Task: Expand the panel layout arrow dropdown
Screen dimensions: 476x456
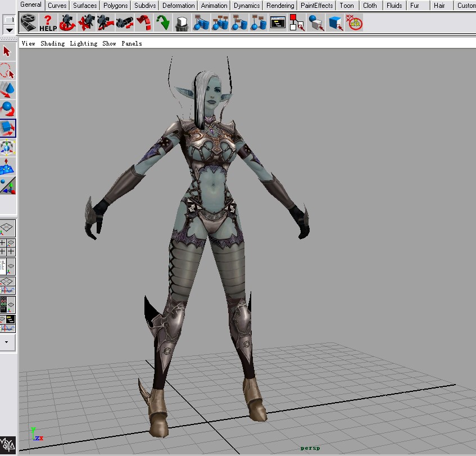Action: (x=6, y=342)
